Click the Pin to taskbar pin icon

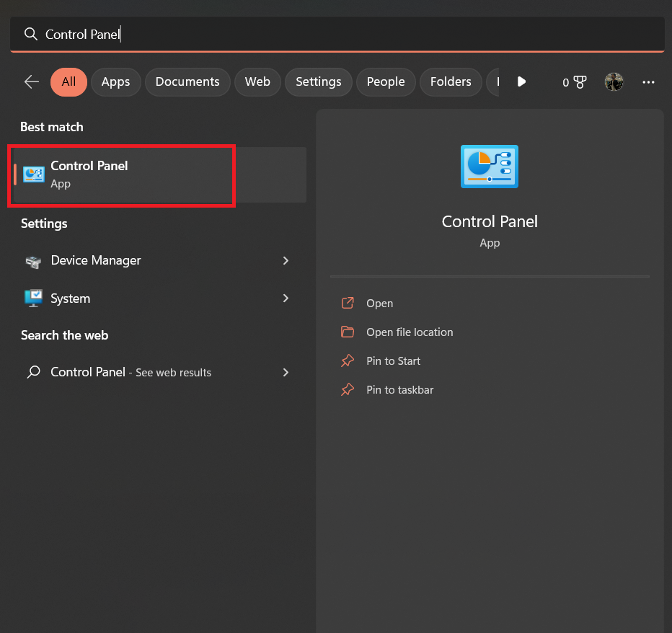pyautogui.click(x=348, y=389)
